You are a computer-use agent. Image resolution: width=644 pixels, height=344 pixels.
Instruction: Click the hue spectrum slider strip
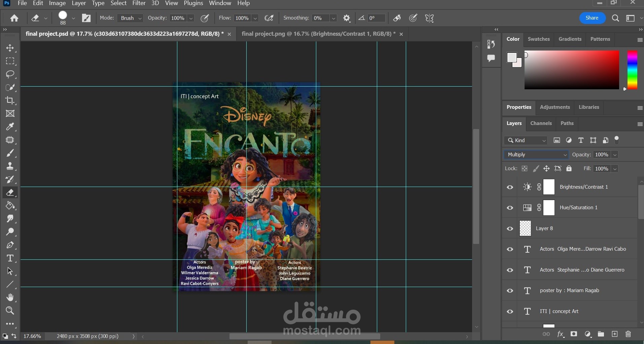tap(632, 70)
